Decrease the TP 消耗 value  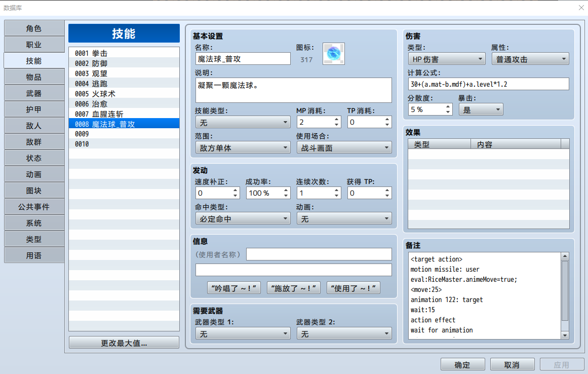[387, 125]
